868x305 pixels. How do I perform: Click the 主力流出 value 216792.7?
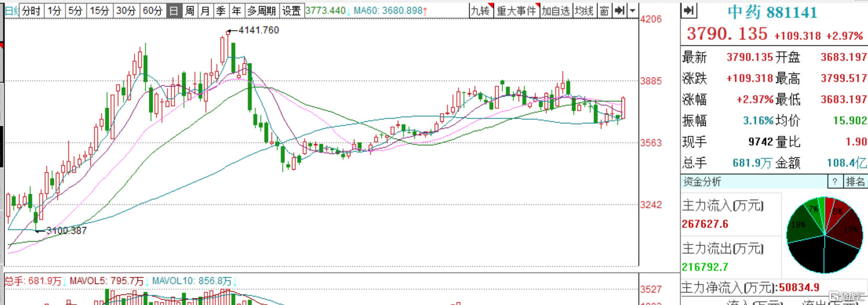pyautogui.click(x=705, y=267)
